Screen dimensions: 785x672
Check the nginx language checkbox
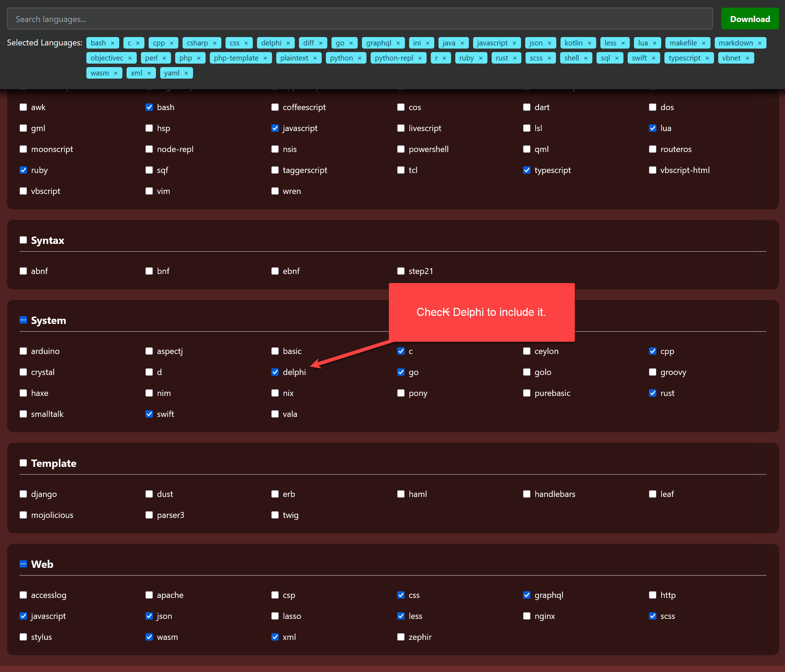click(x=527, y=616)
